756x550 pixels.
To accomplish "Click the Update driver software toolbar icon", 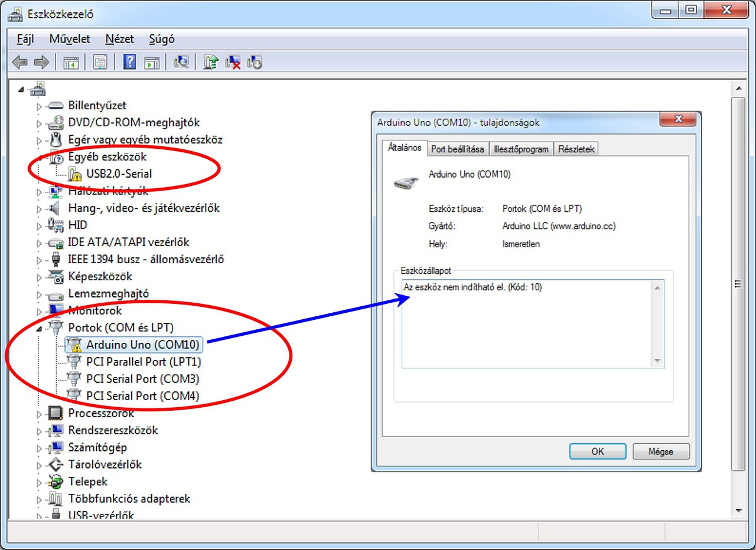I will 211,62.
